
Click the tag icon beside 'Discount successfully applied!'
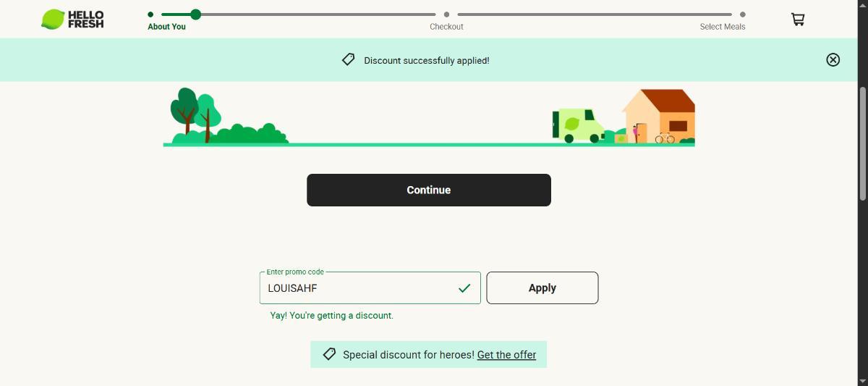tap(348, 60)
